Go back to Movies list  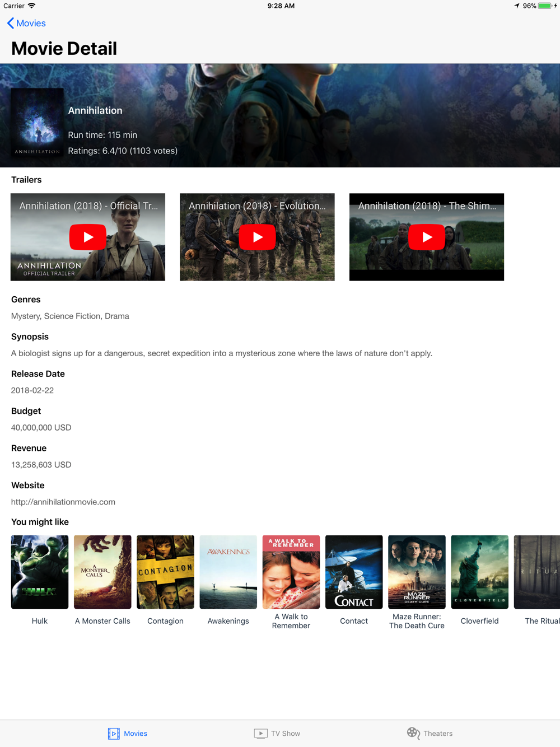point(26,23)
